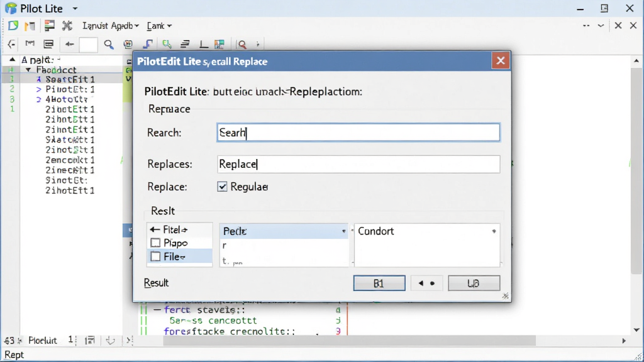Click the '5ar-ss cenceottt' code line

coord(213,321)
